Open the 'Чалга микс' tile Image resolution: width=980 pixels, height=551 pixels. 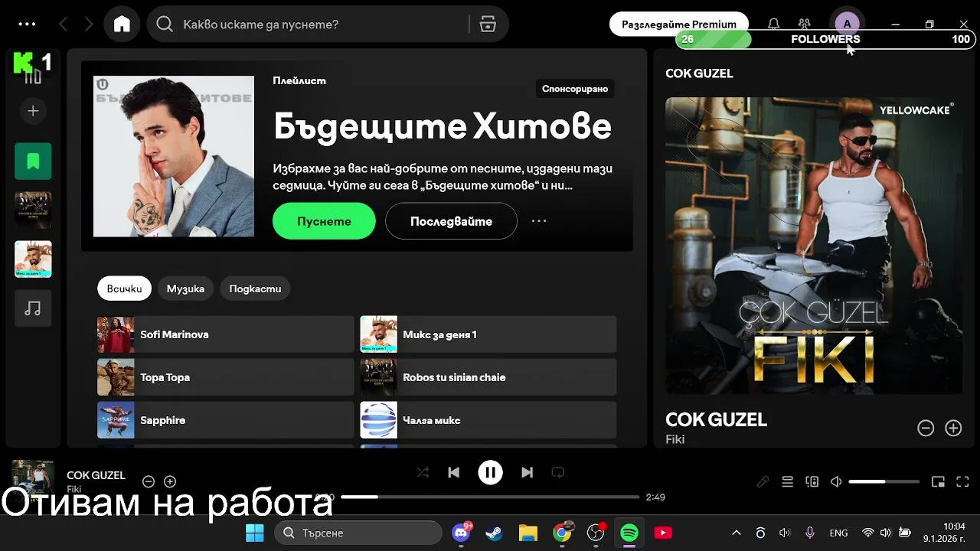point(488,420)
